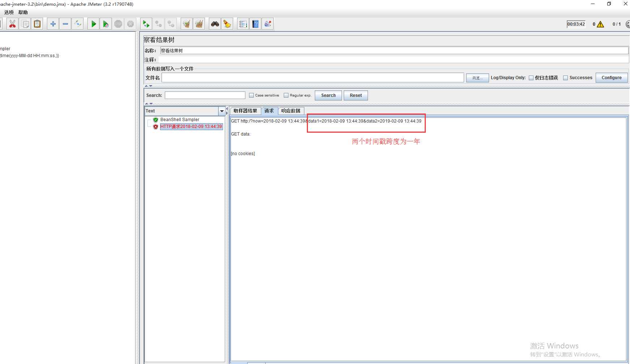Clear all results with double broom icon
The height and width of the screenshot is (364, 630).
click(x=199, y=24)
